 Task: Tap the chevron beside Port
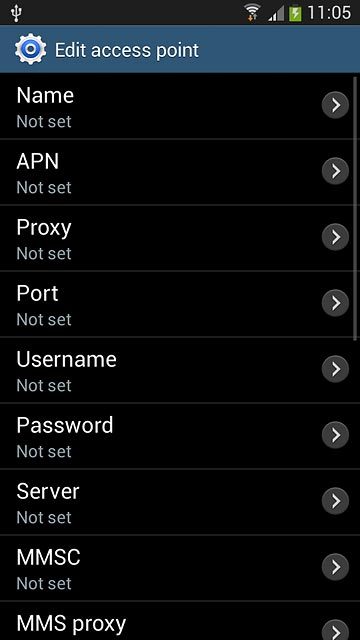click(335, 303)
